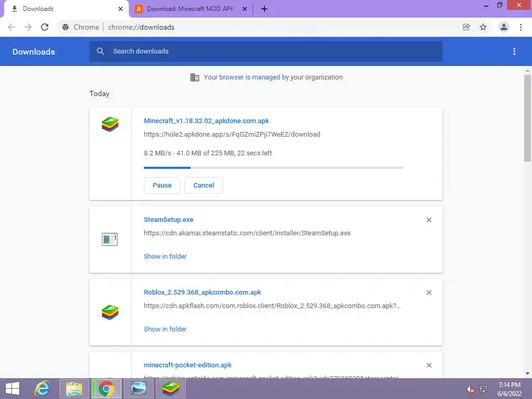
Task: Open the photo viewer taskbar icon
Action: tap(139, 389)
